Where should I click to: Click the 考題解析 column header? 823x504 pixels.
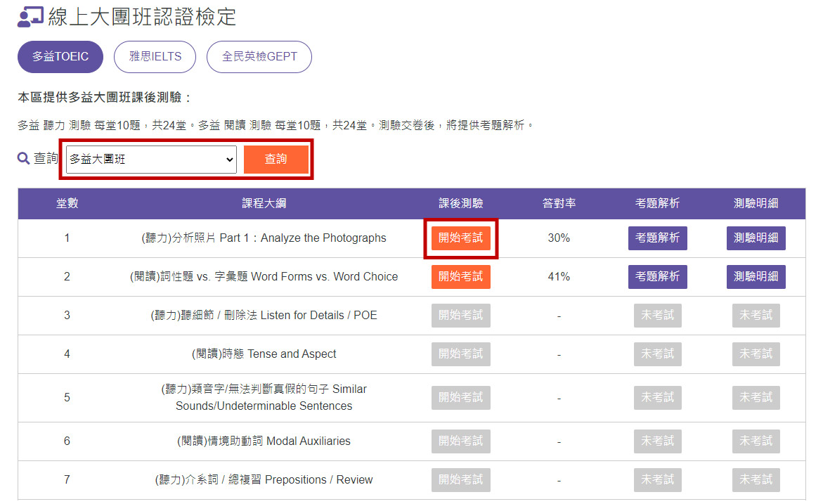tap(658, 204)
